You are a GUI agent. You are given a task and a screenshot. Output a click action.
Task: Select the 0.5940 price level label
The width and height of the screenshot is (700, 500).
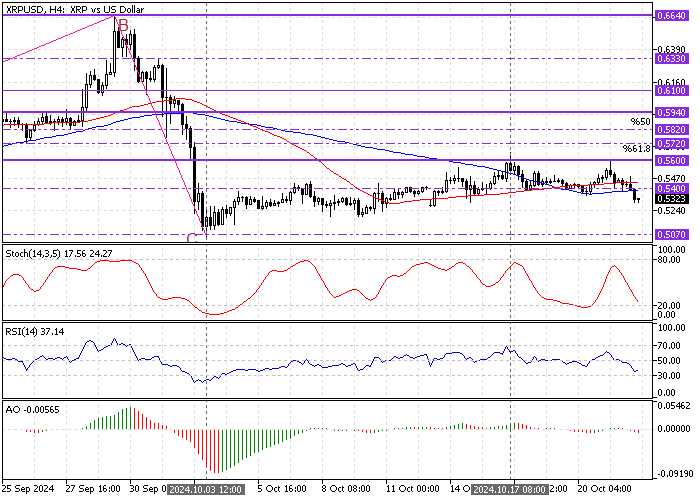click(x=671, y=112)
